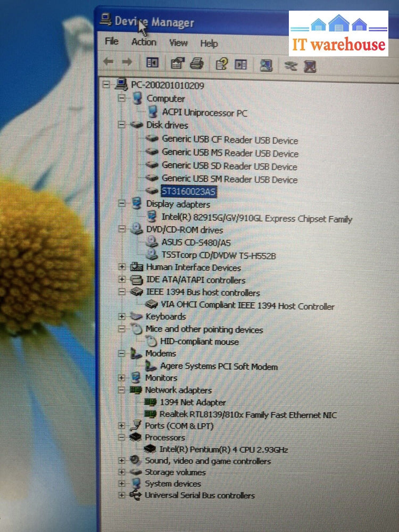
Task: Click the Back arrow toolbar button
Action: pos(109,62)
